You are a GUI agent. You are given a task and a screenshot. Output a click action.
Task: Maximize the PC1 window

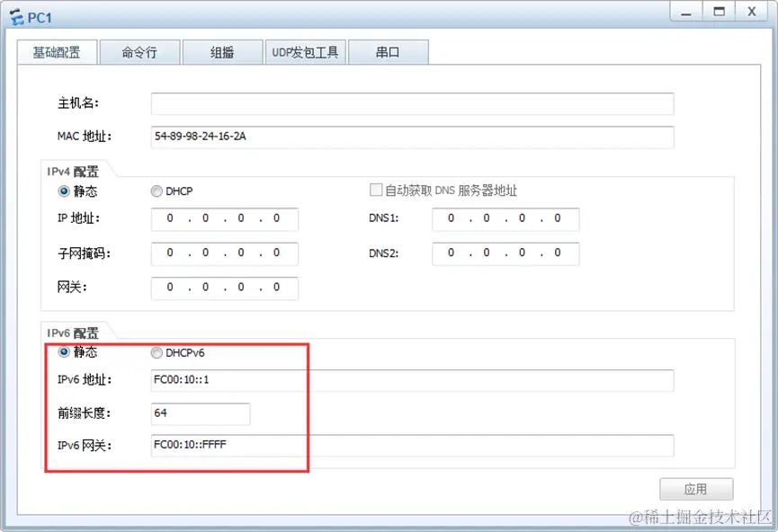tap(719, 12)
